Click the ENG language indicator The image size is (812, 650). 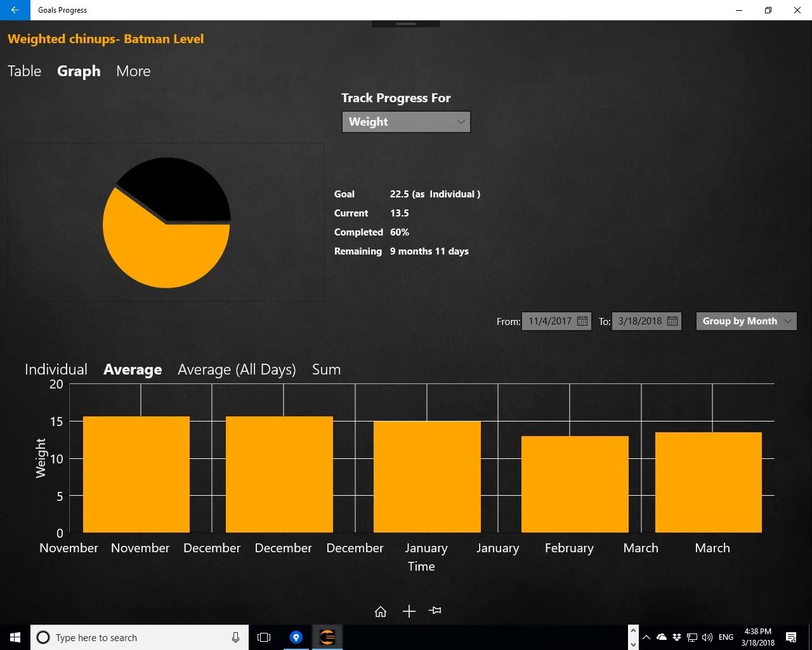[x=726, y=637]
